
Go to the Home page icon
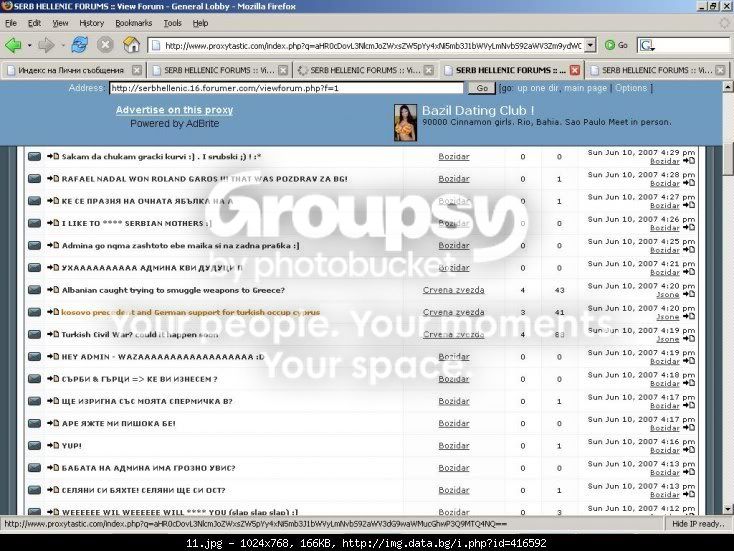132,45
